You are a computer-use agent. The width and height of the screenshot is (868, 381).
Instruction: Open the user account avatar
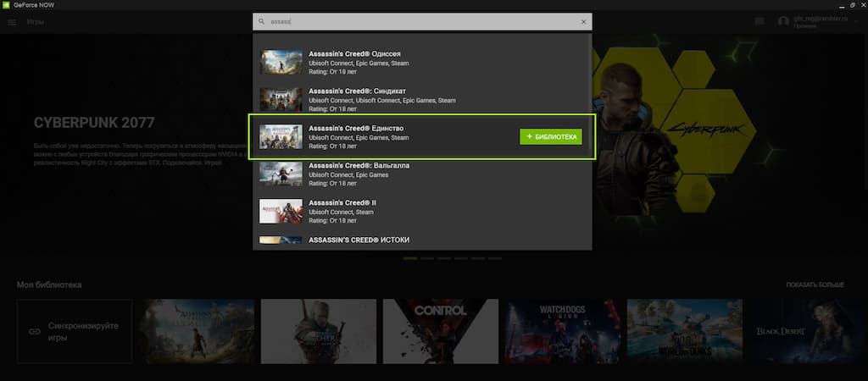click(x=782, y=21)
